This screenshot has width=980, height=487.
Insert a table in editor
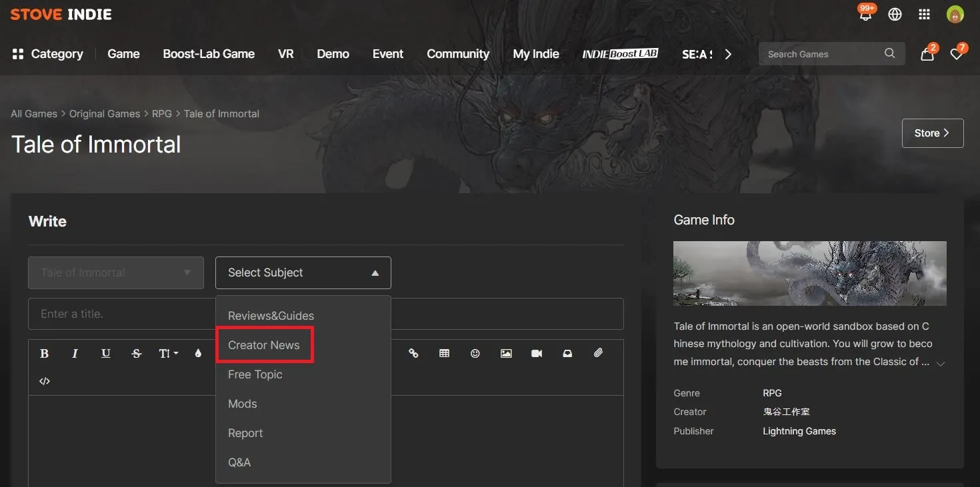(x=444, y=354)
